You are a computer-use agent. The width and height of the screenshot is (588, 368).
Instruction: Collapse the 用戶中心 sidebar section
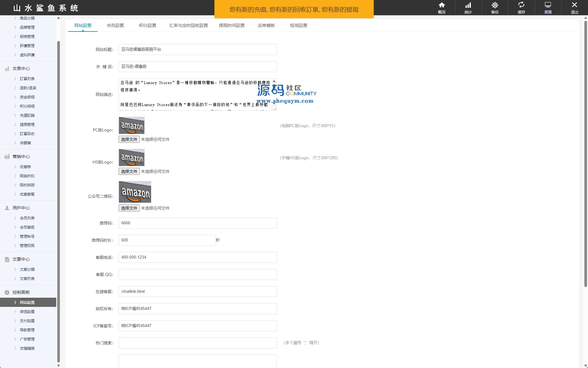point(21,208)
